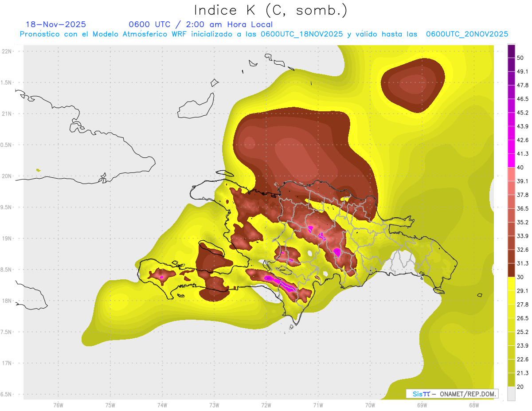Viewport: 532px width, 411px height.
Task: Click the "76W" longitude axis label
Action: [x=58, y=405]
